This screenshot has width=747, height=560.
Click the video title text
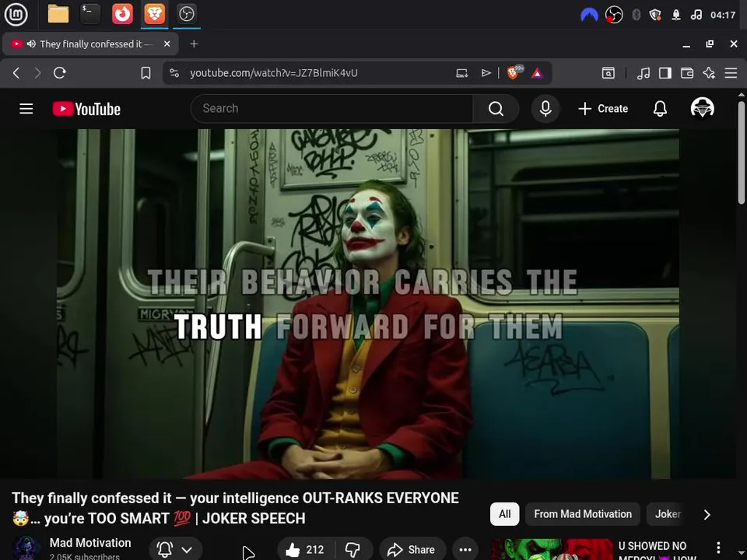click(235, 508)
